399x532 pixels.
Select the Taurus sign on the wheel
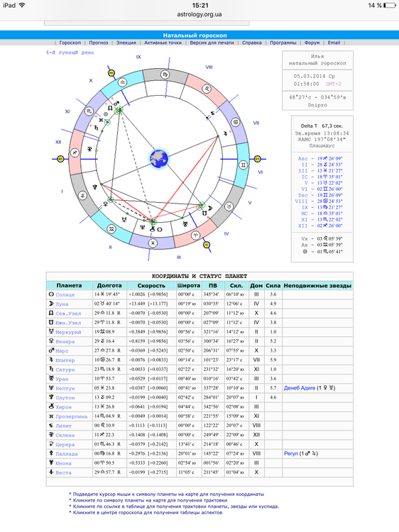(x=229, y=206)
